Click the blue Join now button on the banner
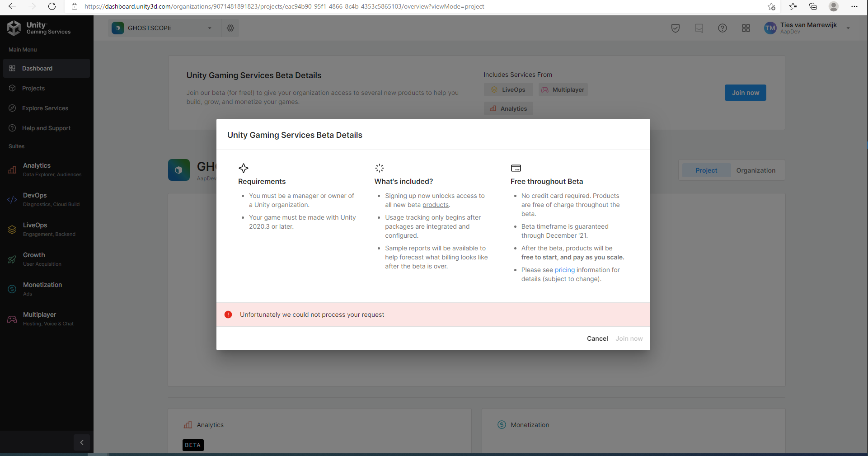The width and height of the screenshot is (868, 456). pyautogui.click(x=746, y=93)
